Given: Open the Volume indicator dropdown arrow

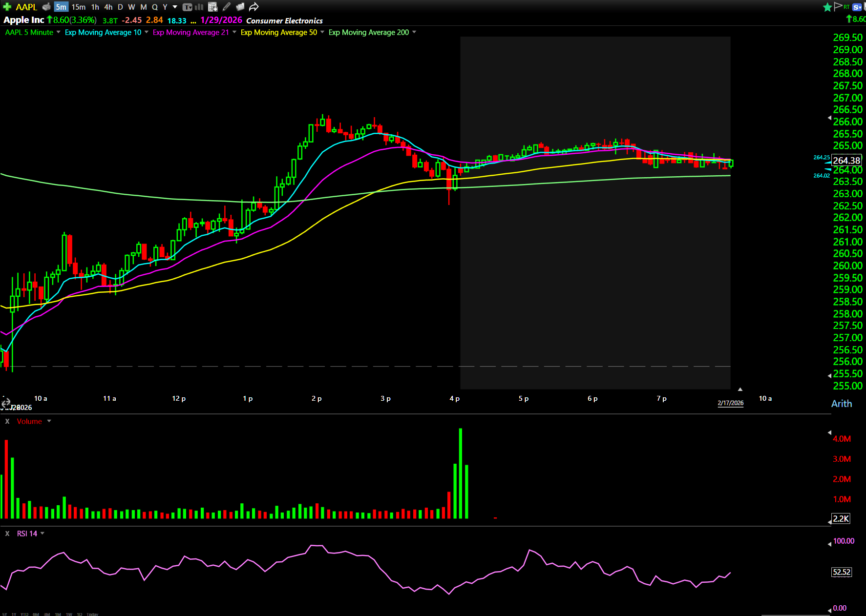Looking at the screenshot, I should [x=49, y=421].
